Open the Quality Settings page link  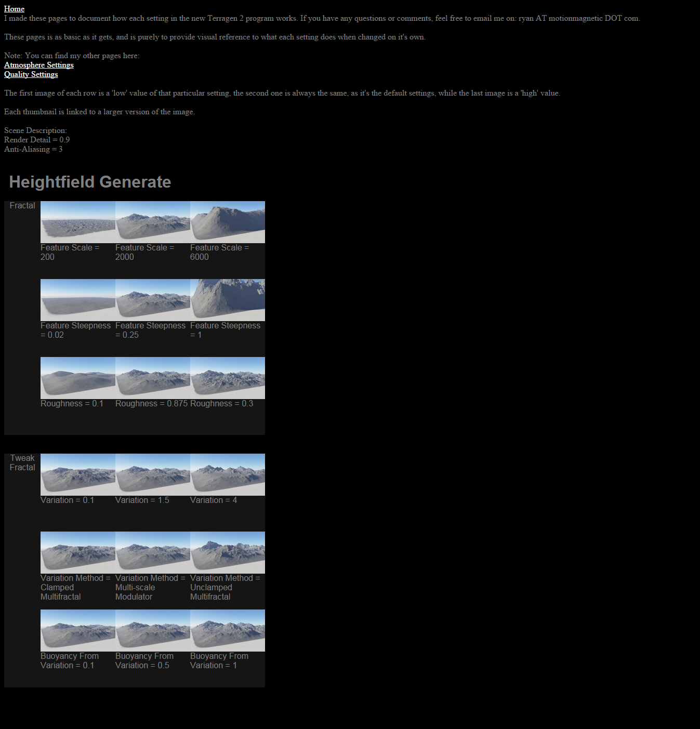point(31,74)
